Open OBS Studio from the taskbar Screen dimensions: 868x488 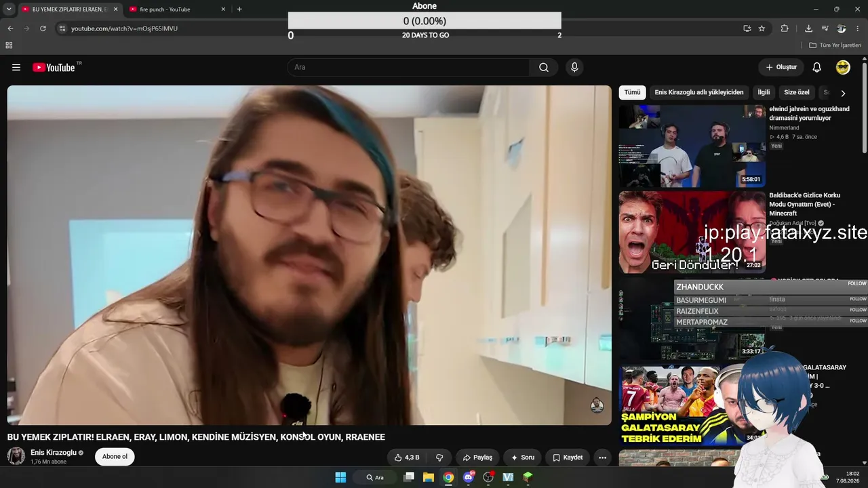[488, 477]
